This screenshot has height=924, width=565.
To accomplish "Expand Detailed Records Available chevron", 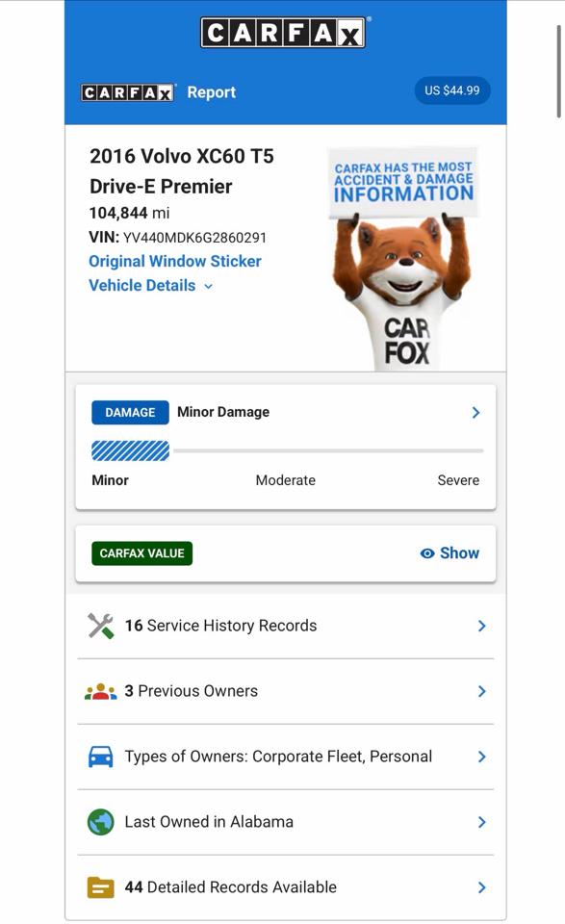I will pos(482,887).
